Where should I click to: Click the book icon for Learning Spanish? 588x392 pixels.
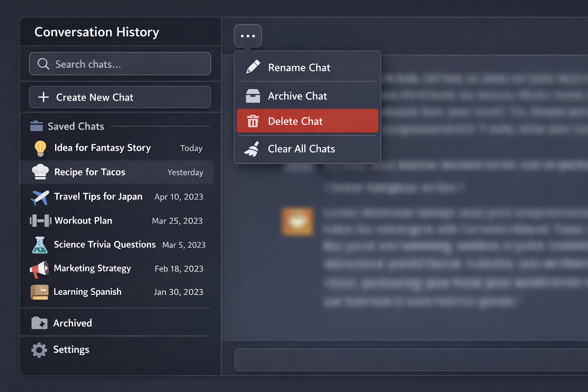coord(39,292)
